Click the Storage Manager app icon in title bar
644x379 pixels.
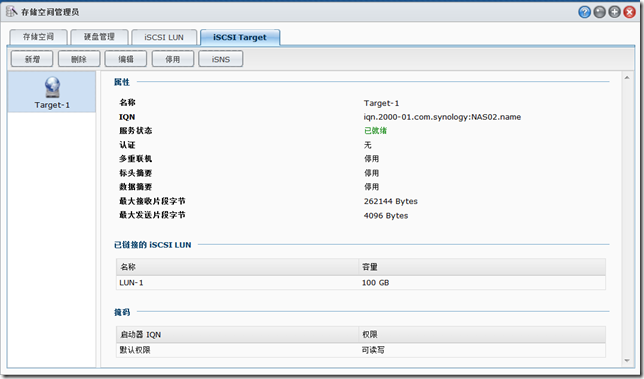(12, 11)
